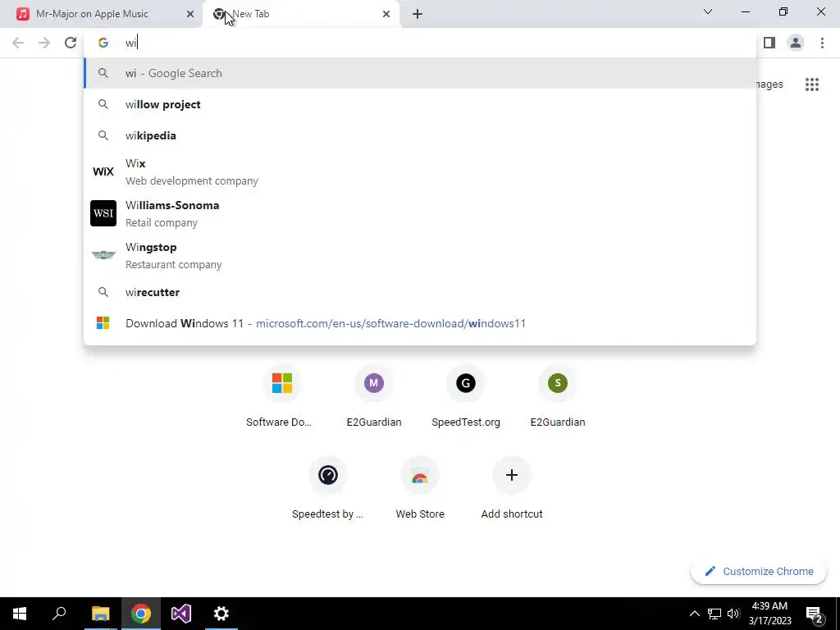Select the Wingstop restaurant suggestion

420,256
